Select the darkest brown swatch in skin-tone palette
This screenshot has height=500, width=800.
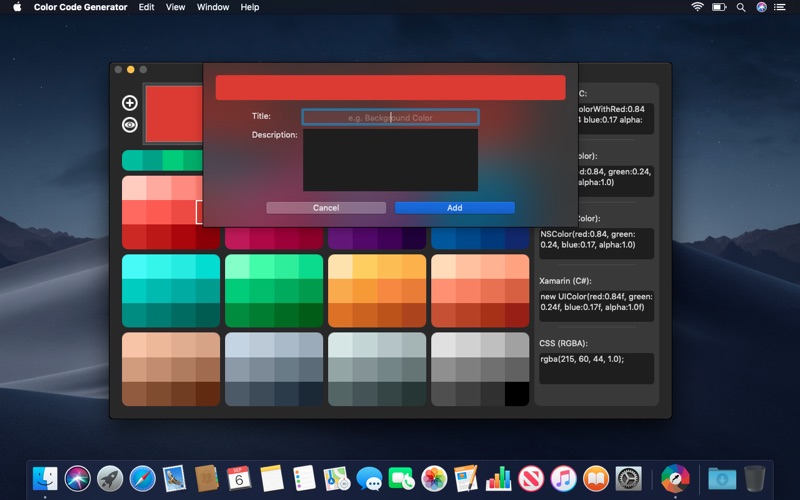pos(208,394)
